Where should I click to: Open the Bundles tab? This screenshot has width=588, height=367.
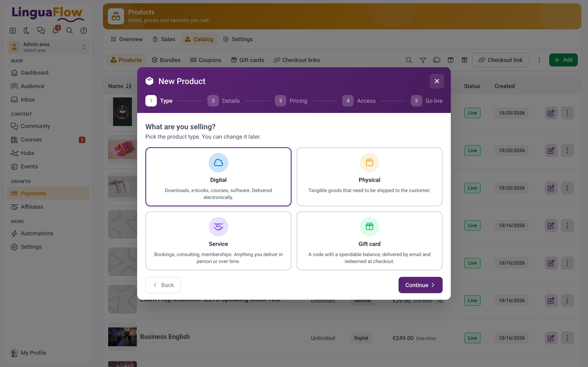tap(166, 60)
